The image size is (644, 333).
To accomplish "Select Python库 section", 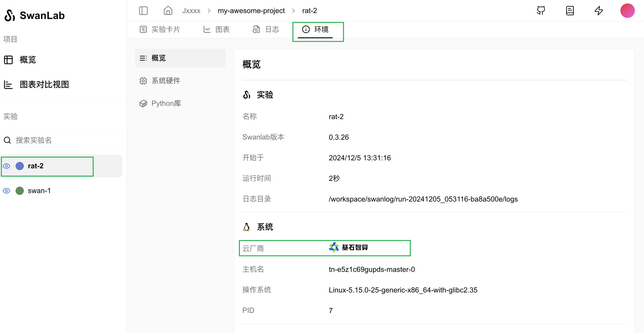I will [180, 104].
